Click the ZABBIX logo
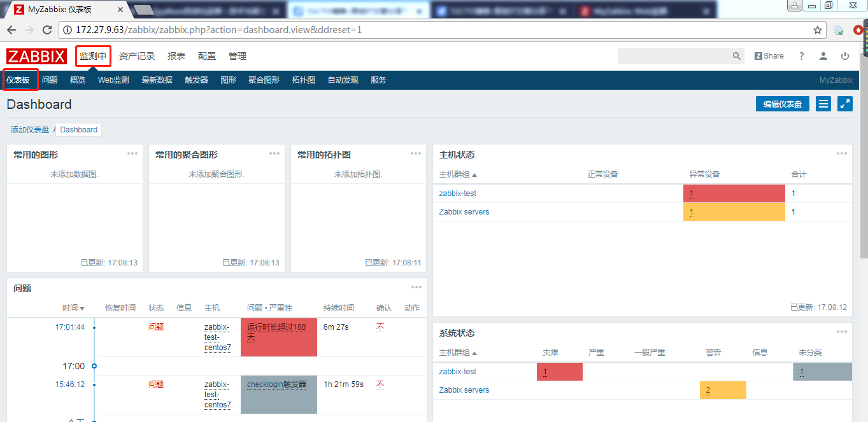Image resolution: width=868 pixels, height=422 pixels. (x=36, y=56)
